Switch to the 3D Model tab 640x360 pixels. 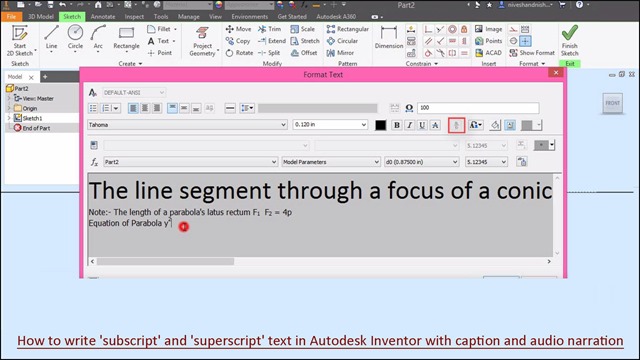[41, 17]
